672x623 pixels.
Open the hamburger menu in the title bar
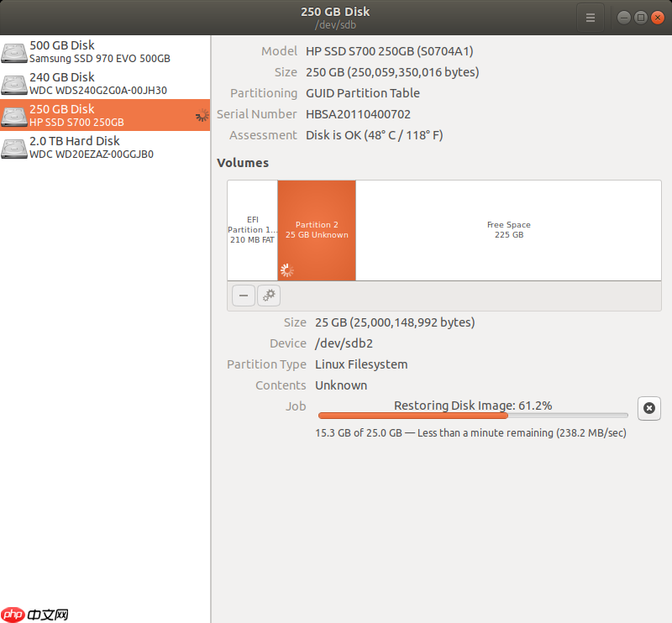pyautogui.click(x=591, y=18)
